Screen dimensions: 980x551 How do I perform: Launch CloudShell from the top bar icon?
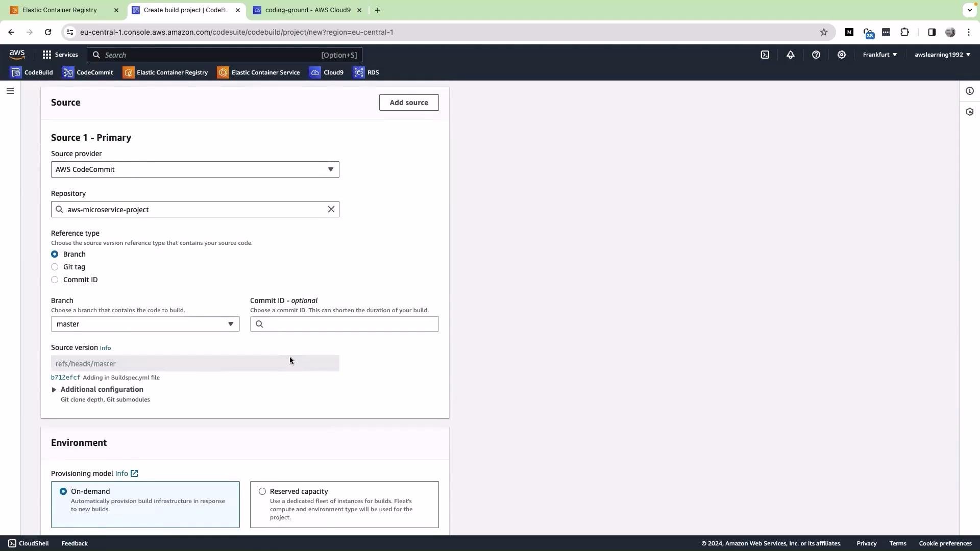765,55
